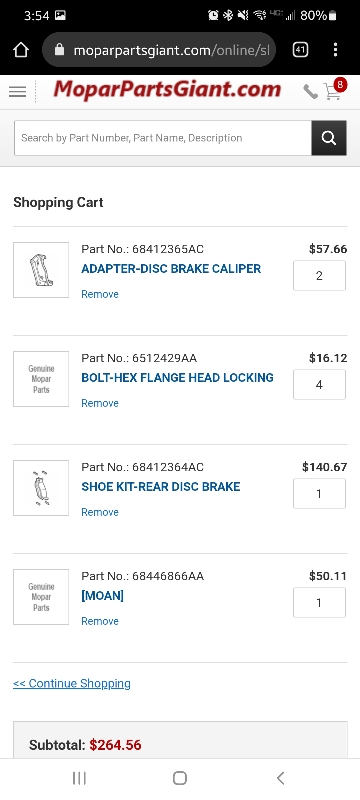Tap the Android recent apps button
This screenshot has height=800, width=360.
pos(79,778)
